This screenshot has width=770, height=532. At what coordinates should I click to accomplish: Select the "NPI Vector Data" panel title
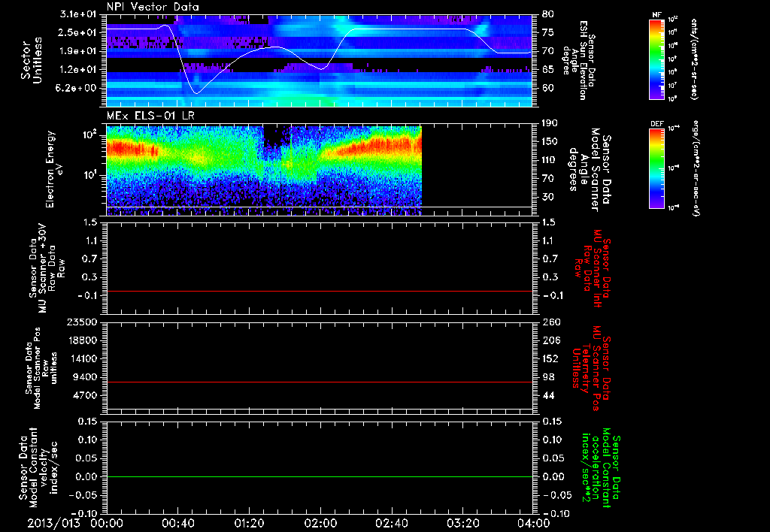[x=153, y=7]
